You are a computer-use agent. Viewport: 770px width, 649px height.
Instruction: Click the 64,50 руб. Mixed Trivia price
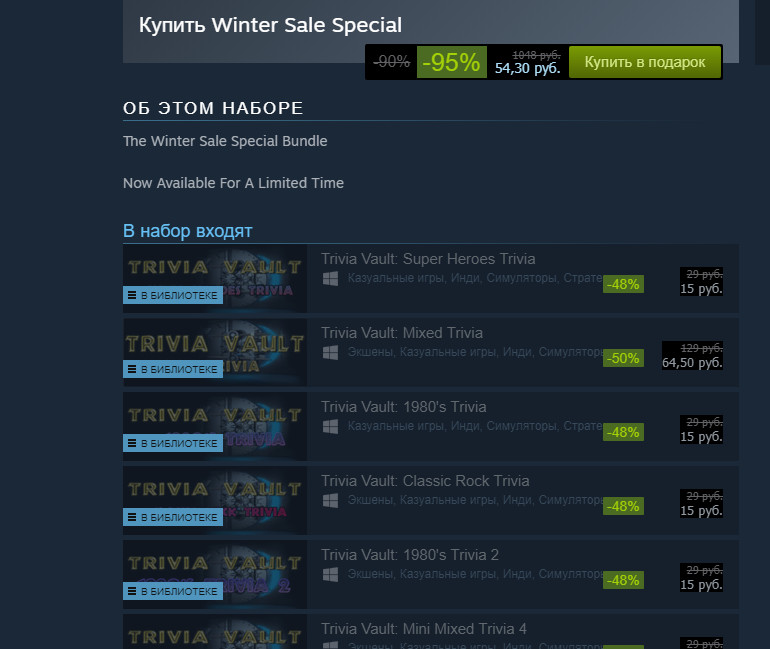tap(693, 363)
